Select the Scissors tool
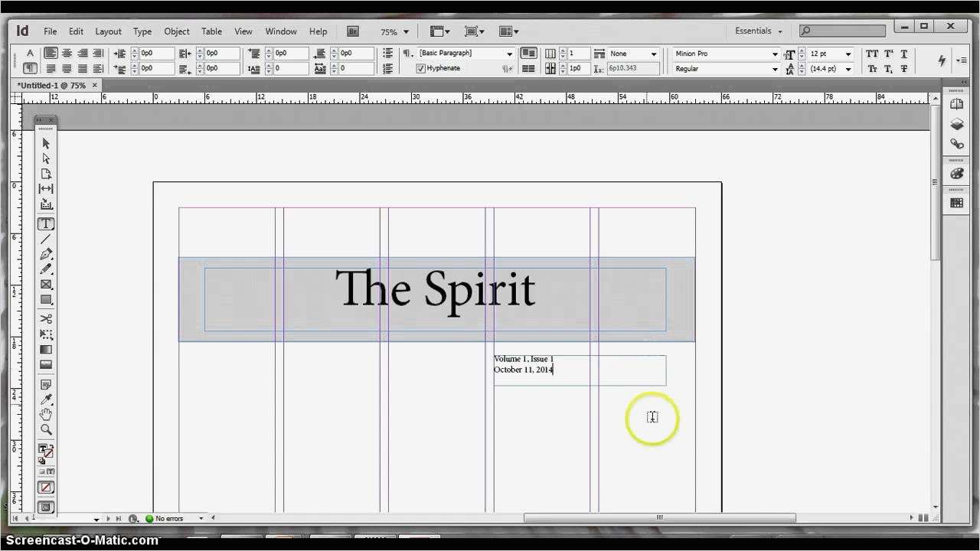 click(x=45, y=319)
